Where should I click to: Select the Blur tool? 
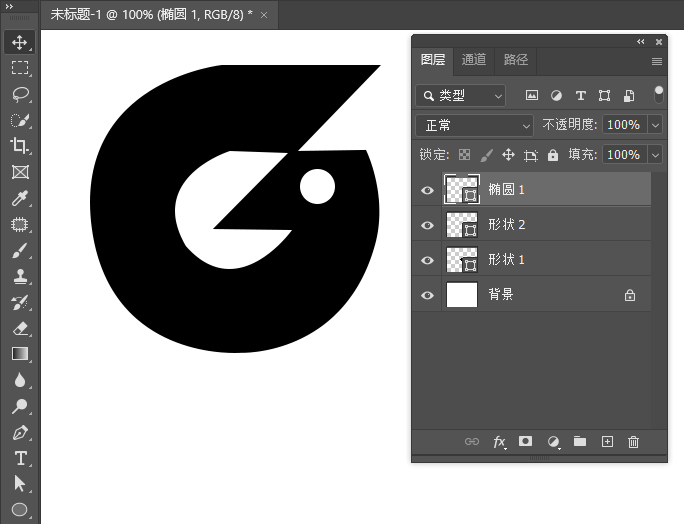[20, 380]
